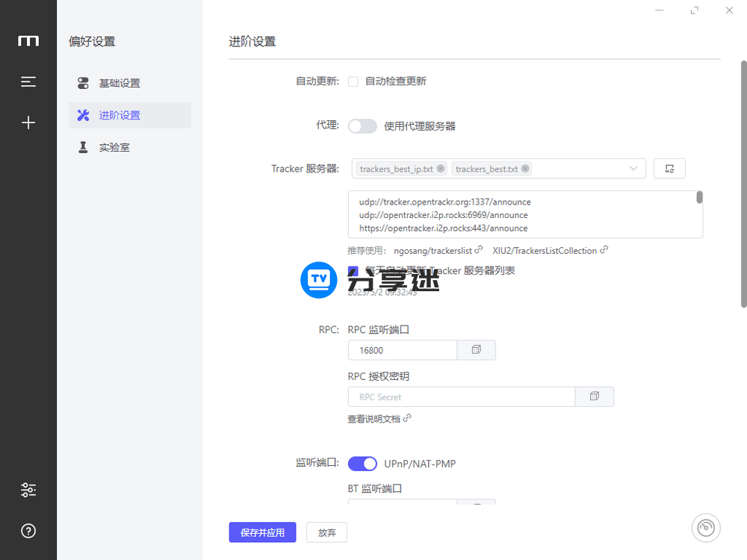The height and width of the screenshot is (560, 747).
Task: Open the task list from sidebar
Action: tap(28, 81)
